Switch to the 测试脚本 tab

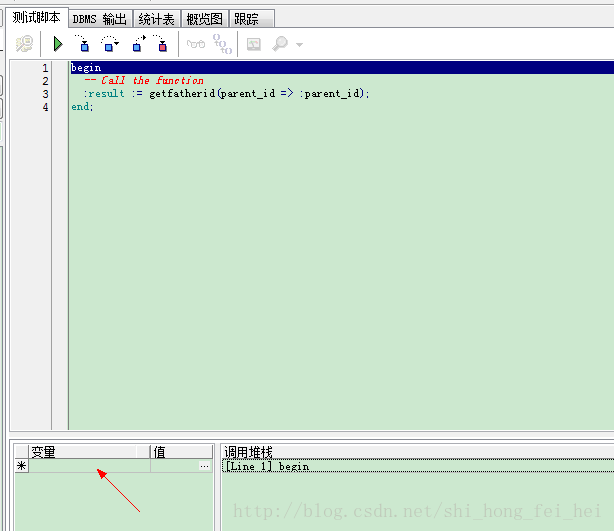(x=37, y=18)
